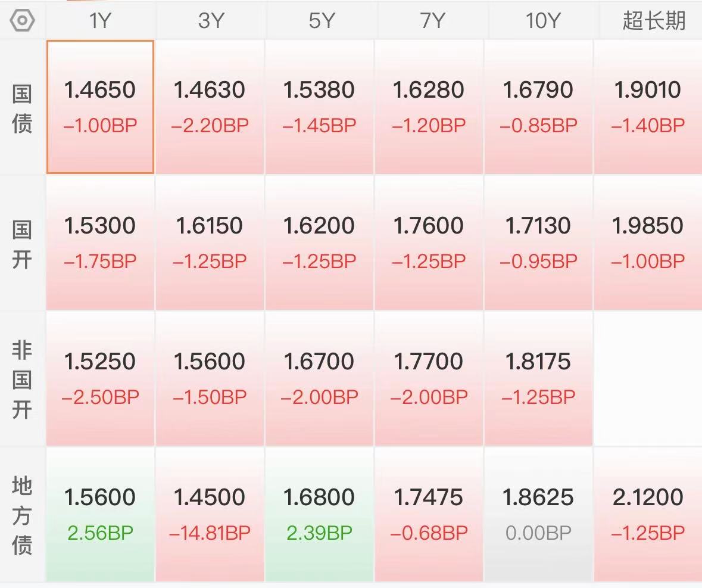Select the 地方债 row label
The width and height of the screenshot is (702, 588).
pos(22,515)
